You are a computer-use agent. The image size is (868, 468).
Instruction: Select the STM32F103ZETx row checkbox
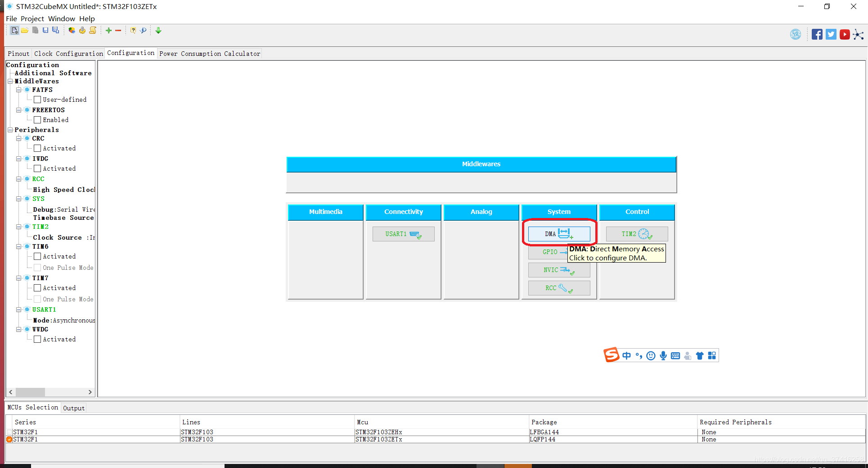click(x=9, y=440)
